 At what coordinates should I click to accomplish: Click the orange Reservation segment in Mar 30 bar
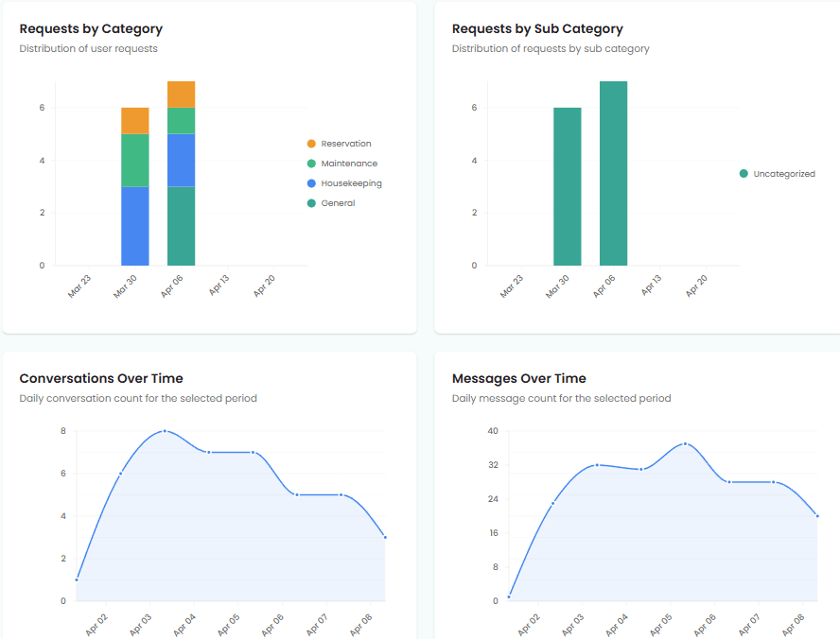click(135, 121)
